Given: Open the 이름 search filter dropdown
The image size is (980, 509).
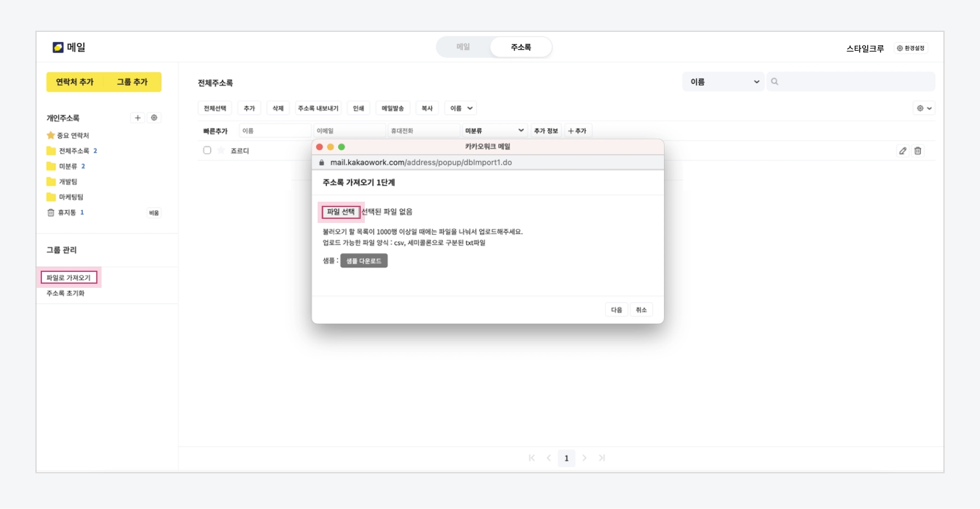Looking at the screenshot, I should [x=723, y=82].
